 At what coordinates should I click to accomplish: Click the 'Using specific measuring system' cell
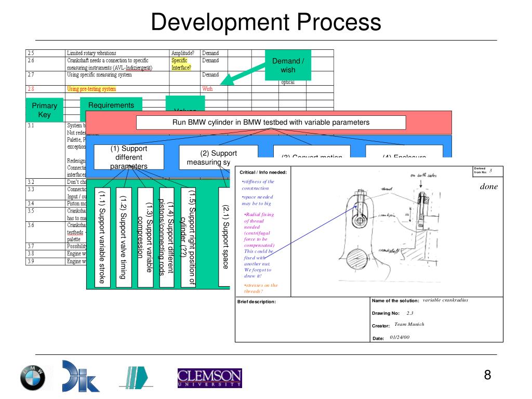coord(117,78)
